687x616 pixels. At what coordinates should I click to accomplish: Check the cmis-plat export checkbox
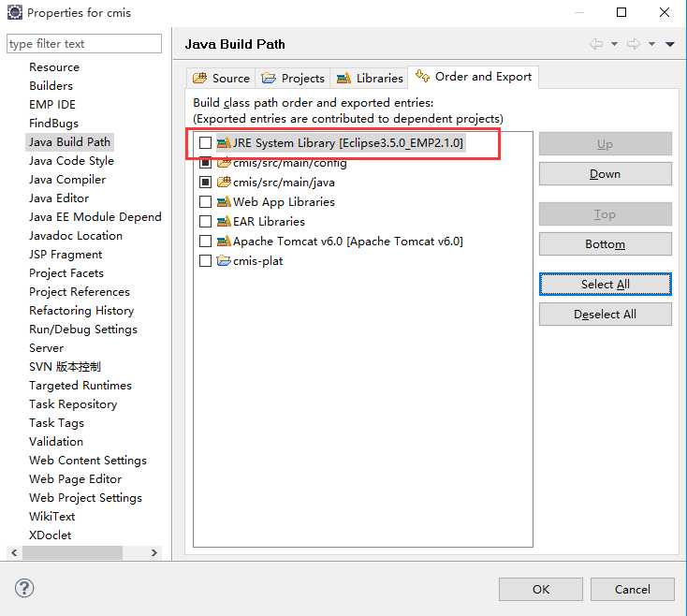coord(205,260)
